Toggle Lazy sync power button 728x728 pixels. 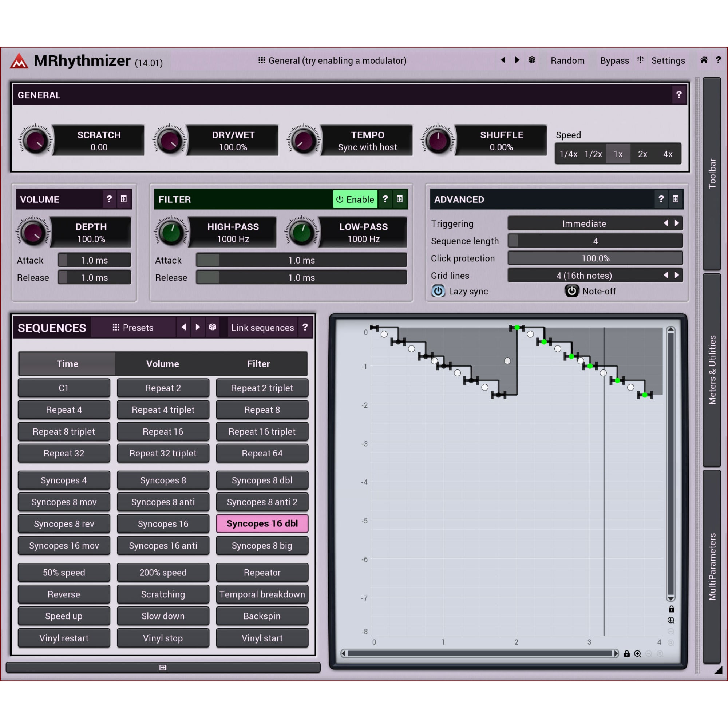[x=438, y=291]
